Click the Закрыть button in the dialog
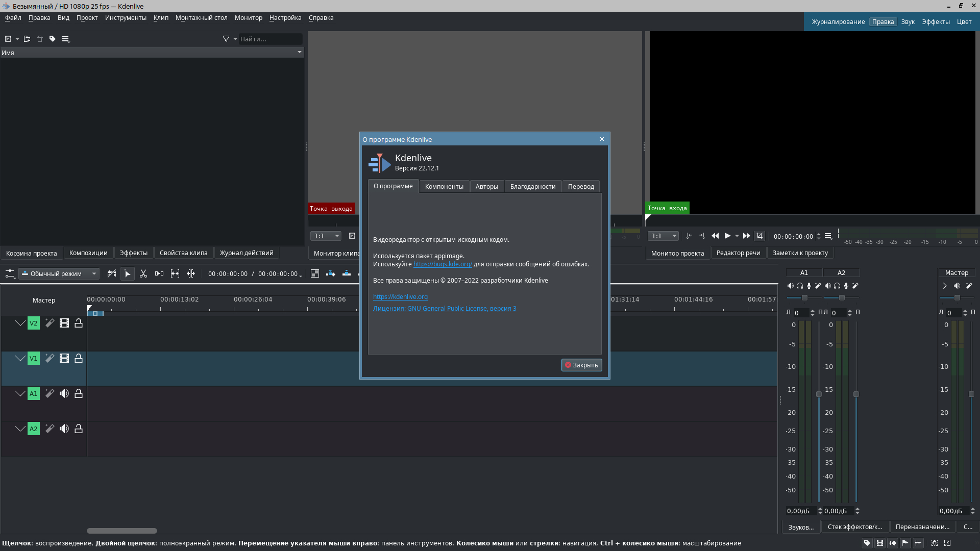Image resolution: width=980 pixels, height=551 pixels. (582, 365)
